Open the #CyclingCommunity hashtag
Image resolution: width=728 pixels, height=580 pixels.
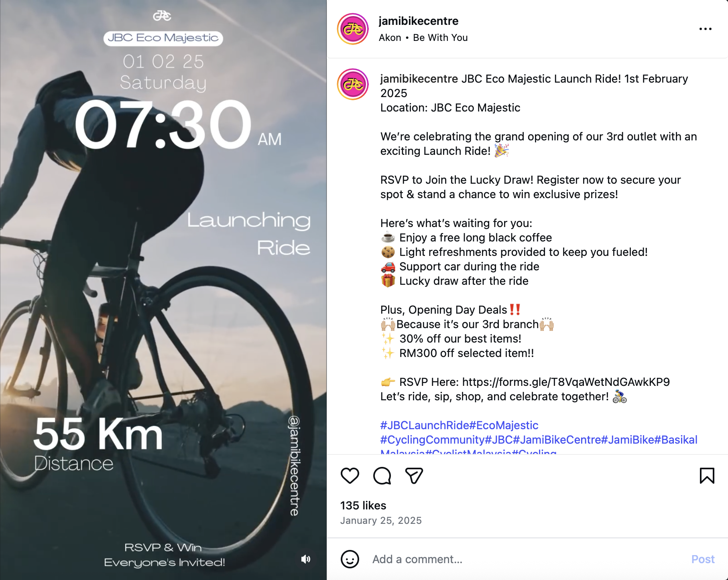point(433,440)
